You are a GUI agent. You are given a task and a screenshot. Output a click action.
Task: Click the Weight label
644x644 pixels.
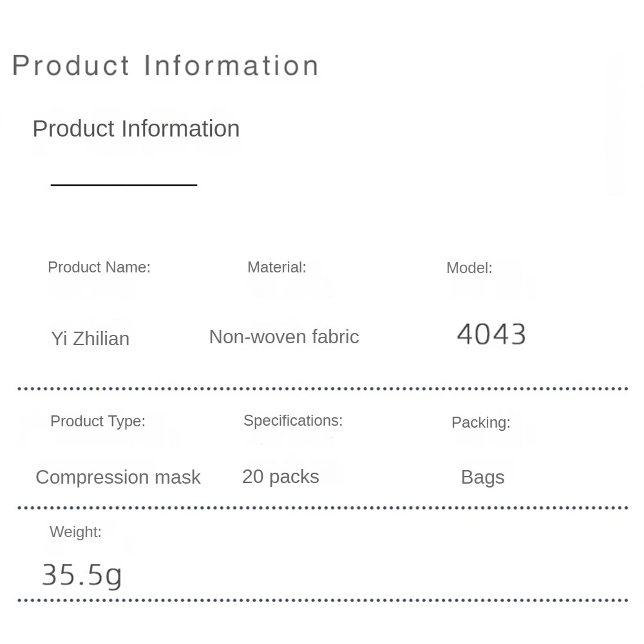pos(75,532)
